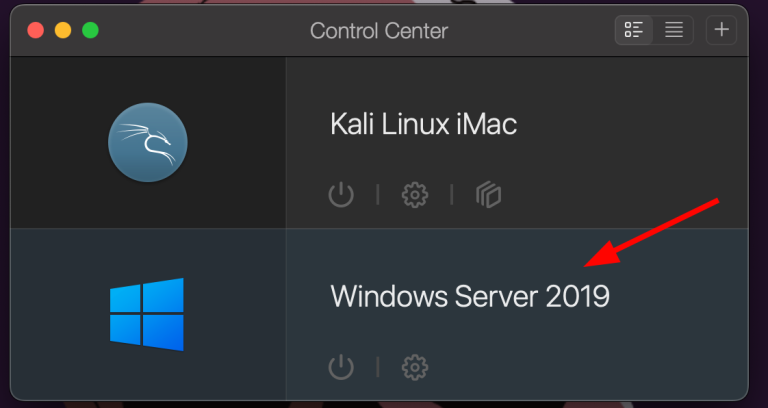The width and height of the screenshot is (768, 408).
Task: Click separator between Kali gear and snapshots
Action: tap(452, 195)
